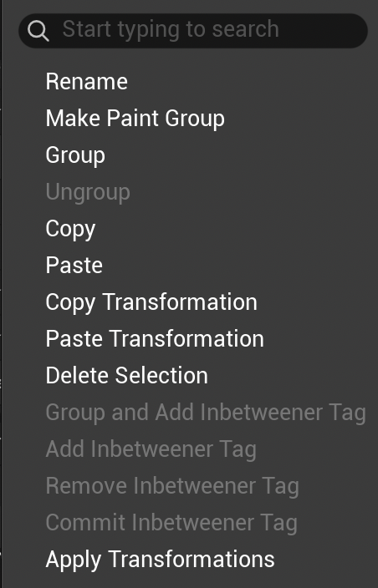
Task: Choose Apply Transformations from the menu
Action: [x=161, y=560]
